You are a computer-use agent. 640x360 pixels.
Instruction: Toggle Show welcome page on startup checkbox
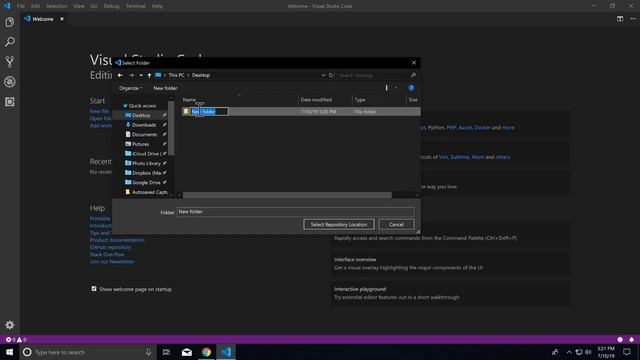(94, 289)
